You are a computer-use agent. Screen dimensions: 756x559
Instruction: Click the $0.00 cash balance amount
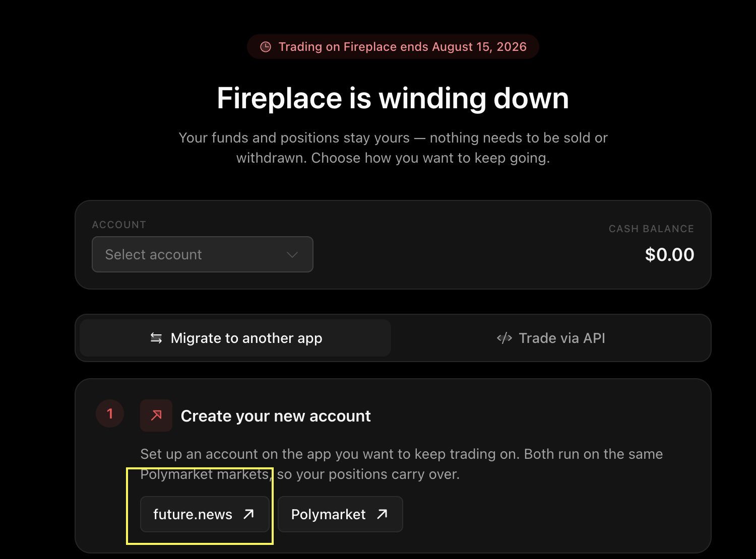(x=669, y=254)
